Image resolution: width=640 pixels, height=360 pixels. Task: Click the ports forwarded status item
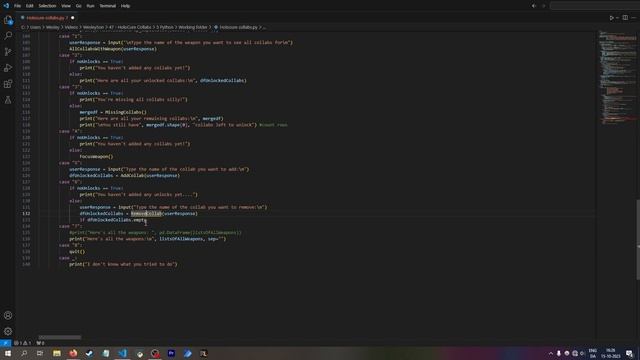[x=40, y=343]
